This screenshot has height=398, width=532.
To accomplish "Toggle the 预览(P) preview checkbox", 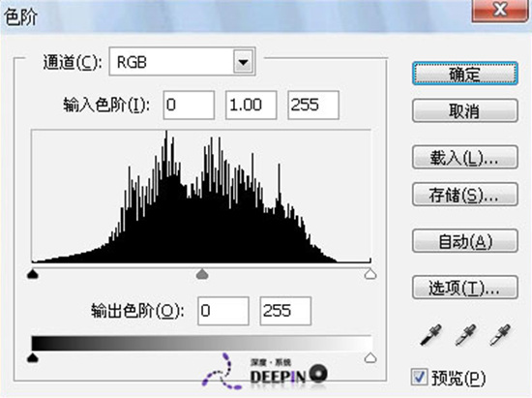I will tap(419, 378).
